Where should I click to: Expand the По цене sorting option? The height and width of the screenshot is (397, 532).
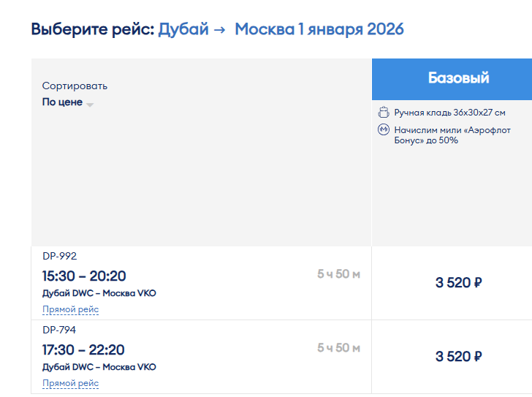click(63, 102)
